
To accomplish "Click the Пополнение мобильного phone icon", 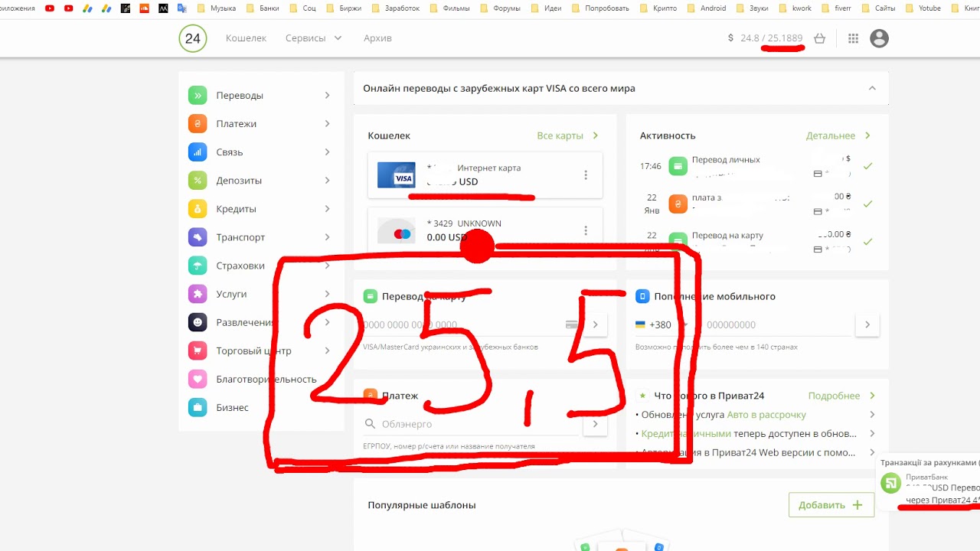I will click(642, 296).
